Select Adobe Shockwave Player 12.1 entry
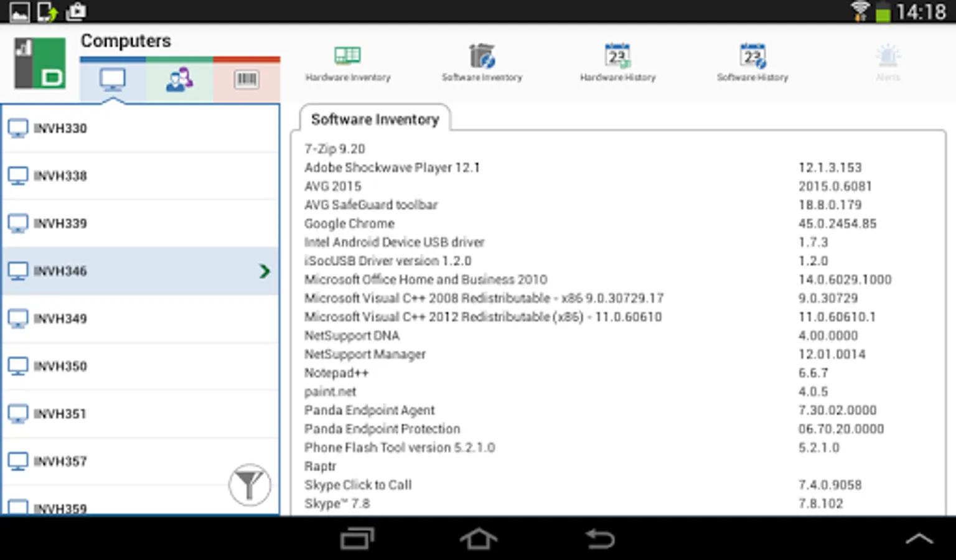The image size is (956, 560). click(x=392, y=167)
